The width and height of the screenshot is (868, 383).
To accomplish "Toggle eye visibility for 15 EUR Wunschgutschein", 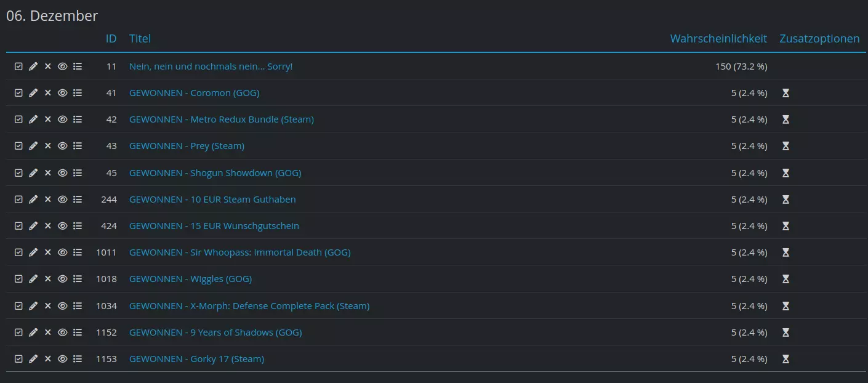I will point(62,226).
